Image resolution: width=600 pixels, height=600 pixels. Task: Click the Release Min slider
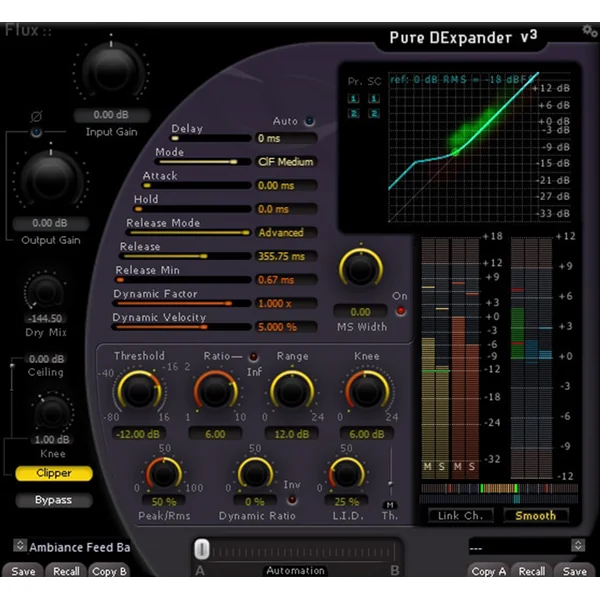tap(183, 280)
